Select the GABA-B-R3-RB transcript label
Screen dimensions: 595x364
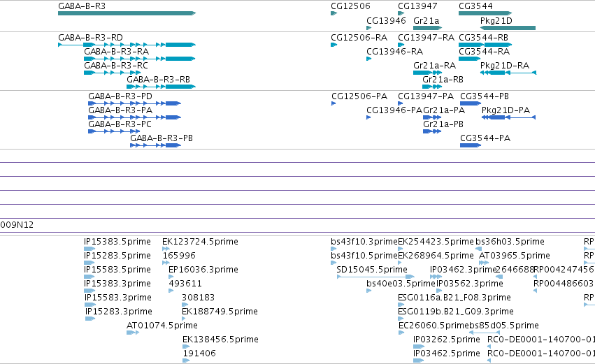coord(158,80)
